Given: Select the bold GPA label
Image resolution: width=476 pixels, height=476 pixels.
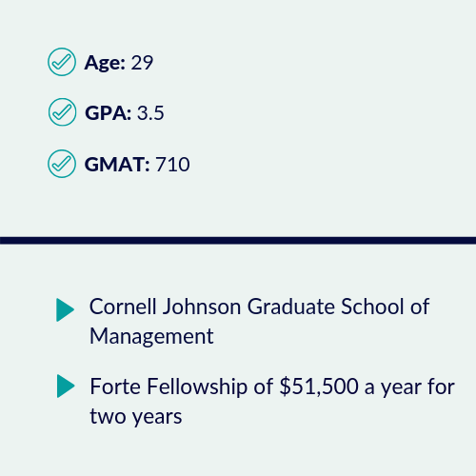Looking at the screenshot, I should (109, 113).
